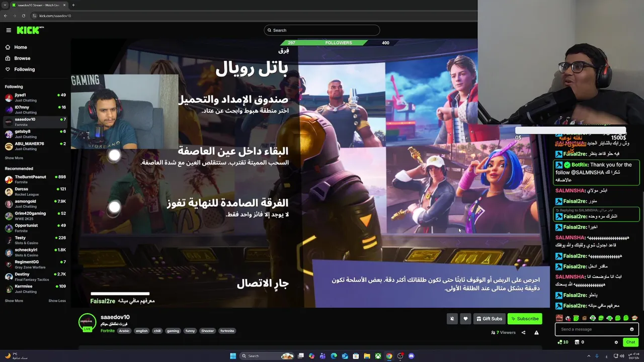
Task: Open TheBurntPeanut recommended channel
Action: pyautogui.click(x=35, y=179)
